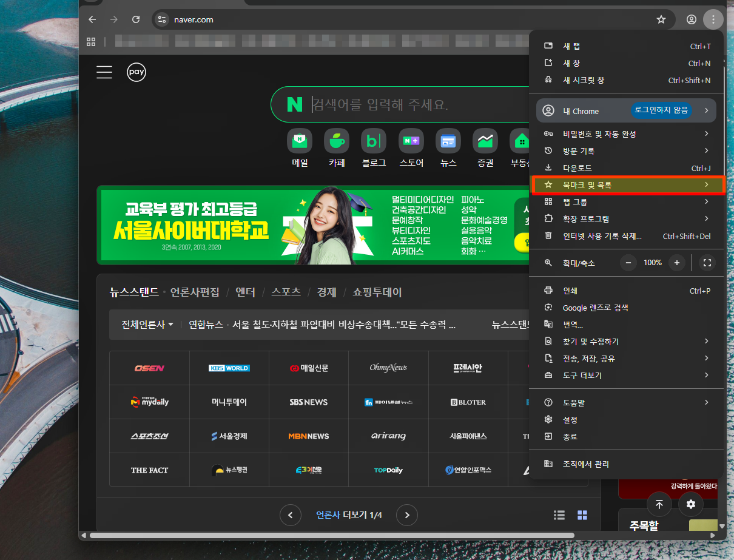This screenshot has height=560, width=734.
Task: Go back using the browser back arrow
Action: click(92, 19)
